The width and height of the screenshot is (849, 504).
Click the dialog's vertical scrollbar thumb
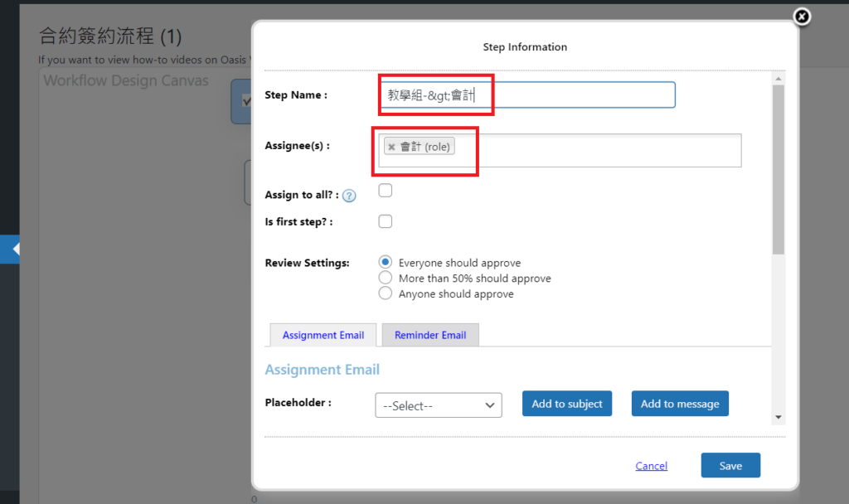tap(778, 166)
